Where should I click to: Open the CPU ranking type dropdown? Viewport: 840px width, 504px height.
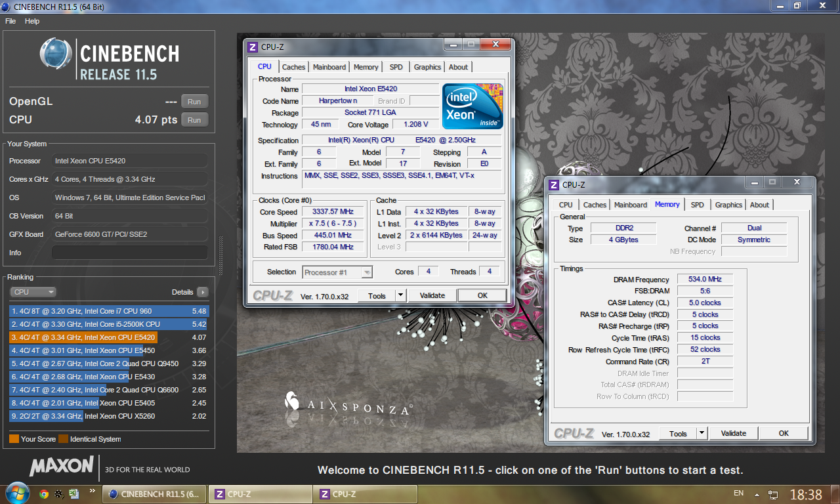coord(33,292)
